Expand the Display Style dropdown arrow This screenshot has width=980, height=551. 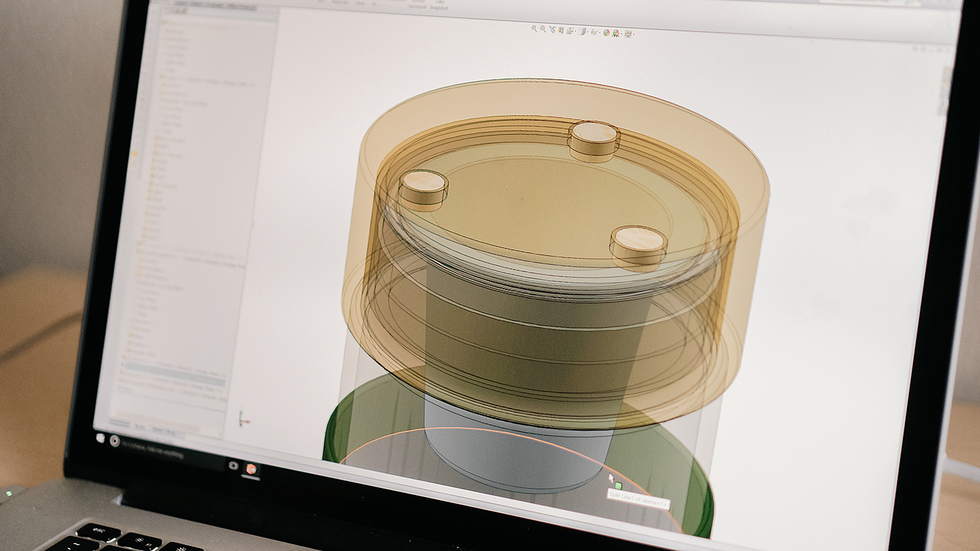(x=587, y=32)
